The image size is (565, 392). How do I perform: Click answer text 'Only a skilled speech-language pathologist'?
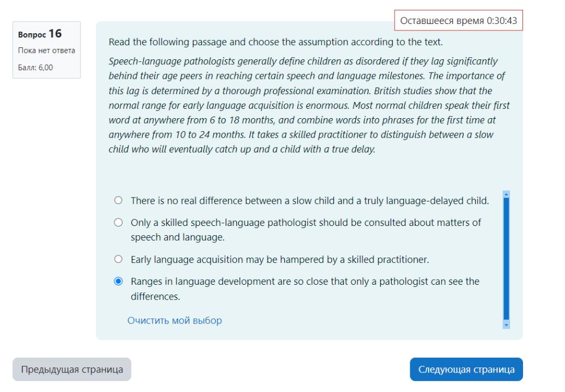pos(306,230)
